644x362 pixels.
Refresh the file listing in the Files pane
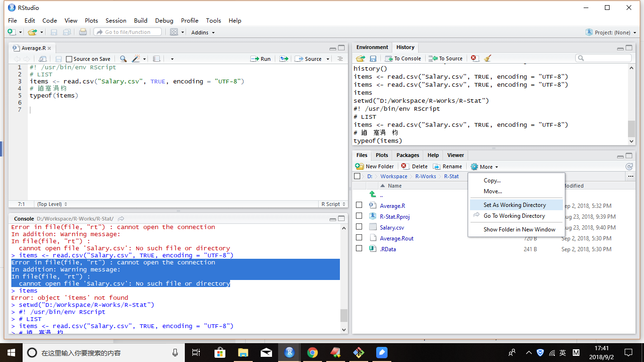coord(629,166)
